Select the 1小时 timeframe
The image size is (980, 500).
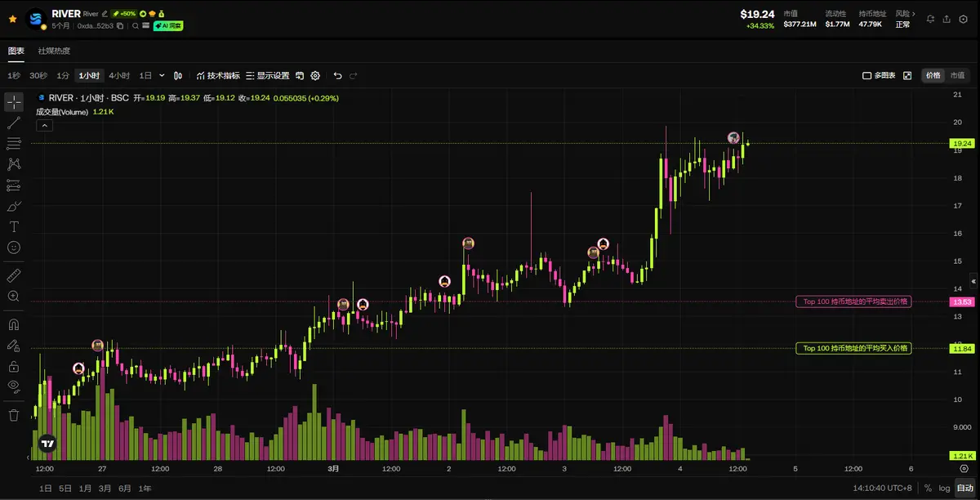89,75
